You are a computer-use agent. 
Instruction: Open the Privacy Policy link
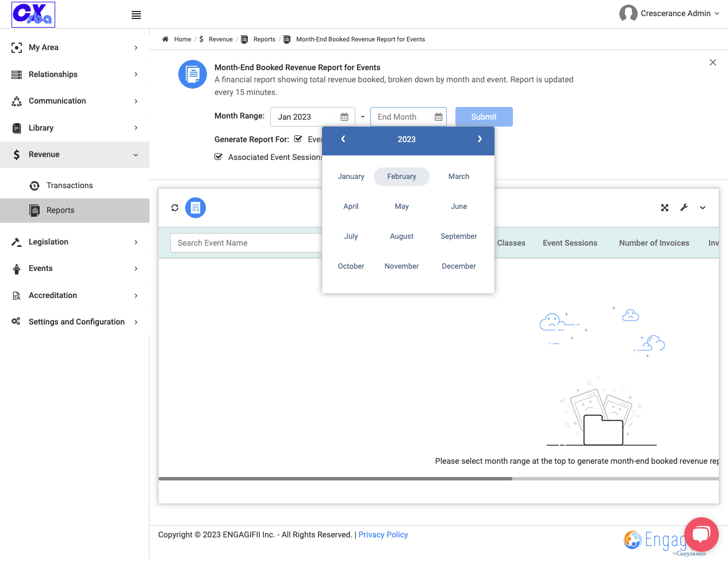[x=383, y=535]
